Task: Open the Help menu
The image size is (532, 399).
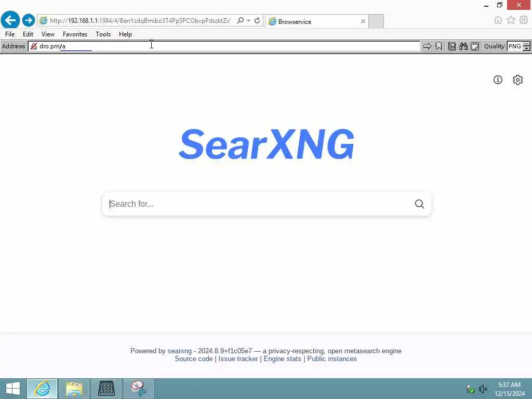Action: 125,34
